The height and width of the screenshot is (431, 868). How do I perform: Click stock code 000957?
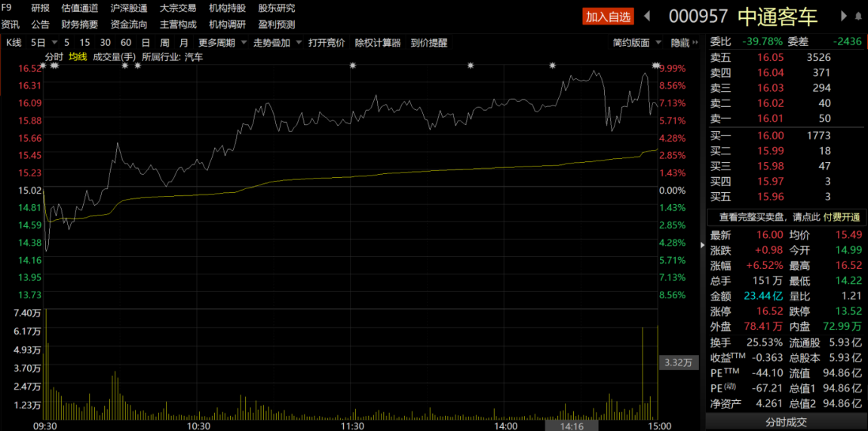(x=698, y=17)
